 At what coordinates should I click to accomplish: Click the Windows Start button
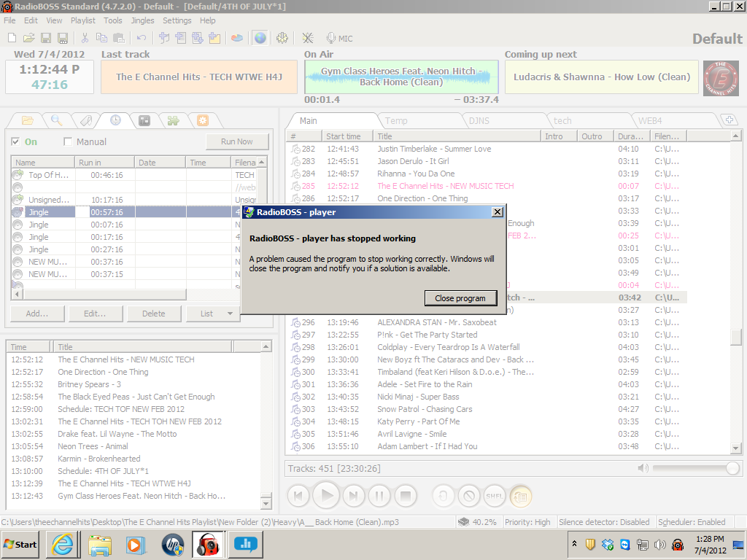pyautogui.click(x=21, y=544)
